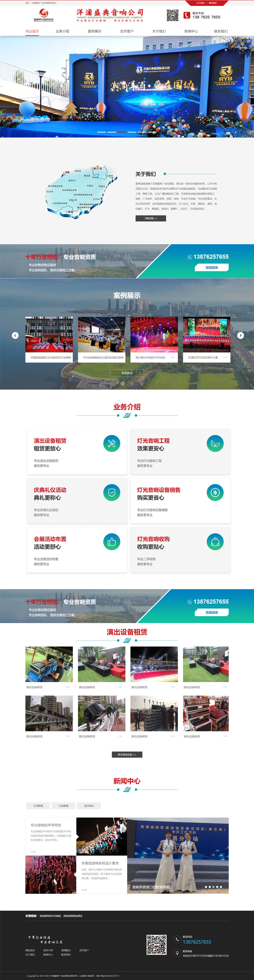Click the circular icon for 灯光音响收购
Screen dimensions: 254x980
215,542
